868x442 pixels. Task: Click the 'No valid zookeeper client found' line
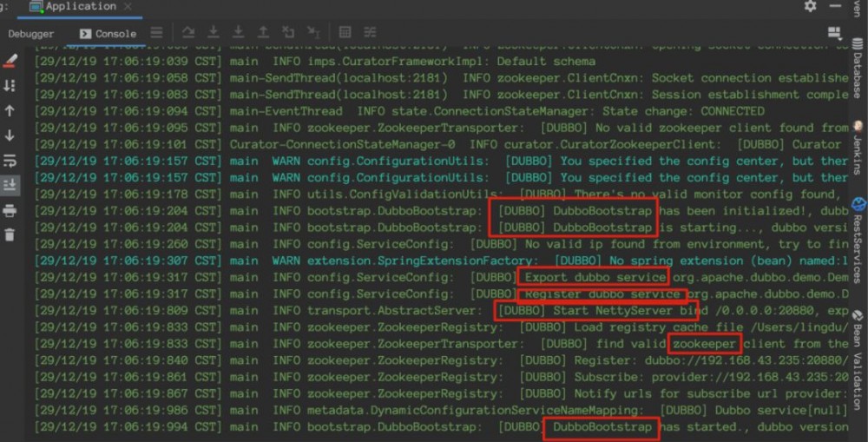pos(441,128)
